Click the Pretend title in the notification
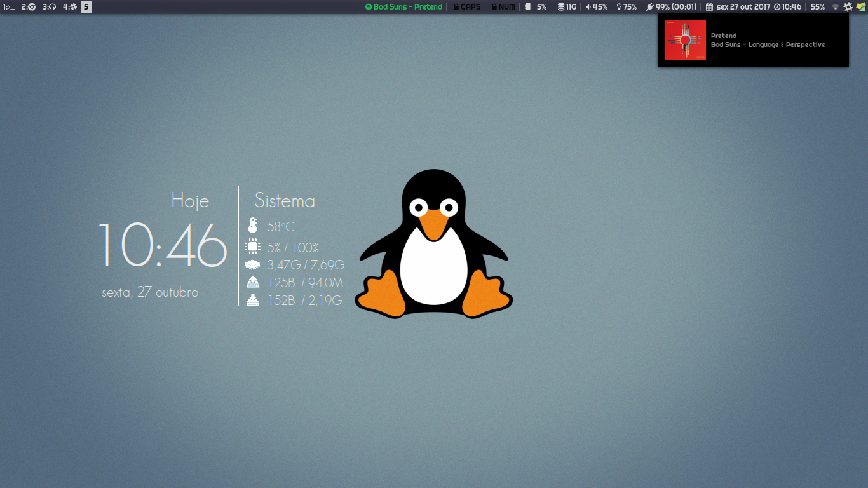Viewport: 868px width, 488px height. click(724, 36)
